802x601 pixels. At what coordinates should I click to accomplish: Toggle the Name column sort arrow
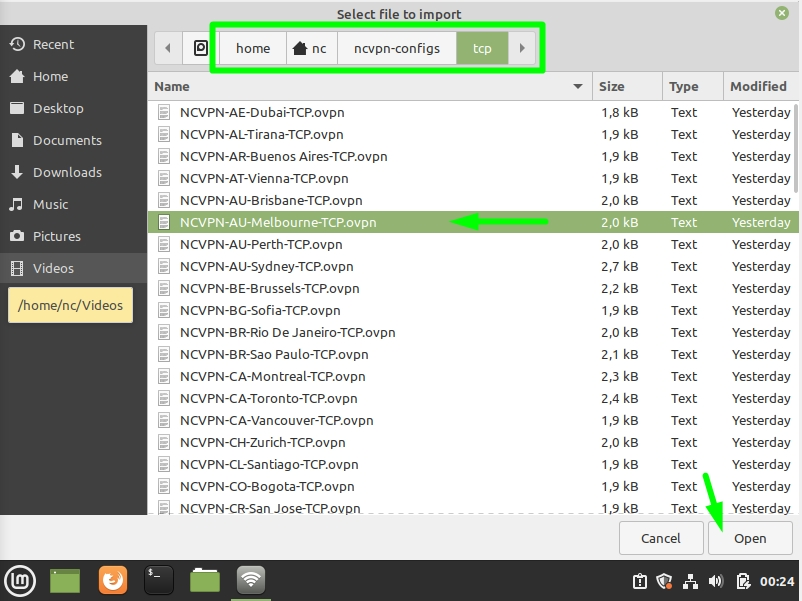pos(578,86)
